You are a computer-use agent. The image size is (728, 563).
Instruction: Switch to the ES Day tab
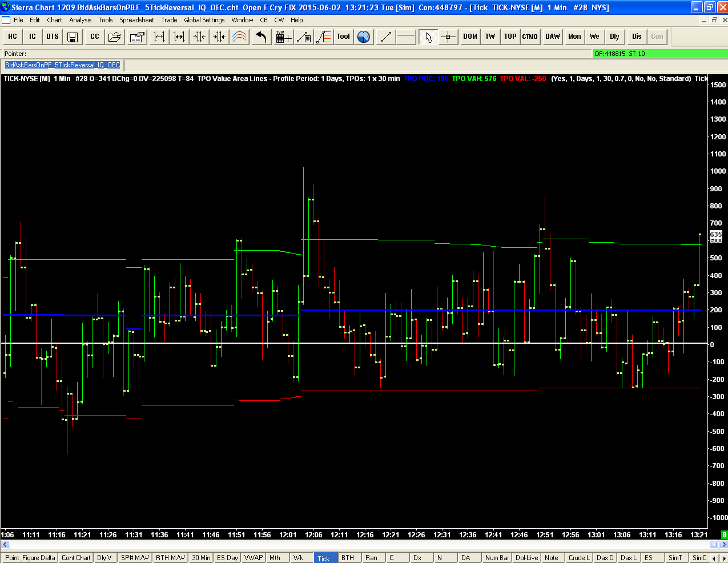pyautogui.click(x=227, y=558)
